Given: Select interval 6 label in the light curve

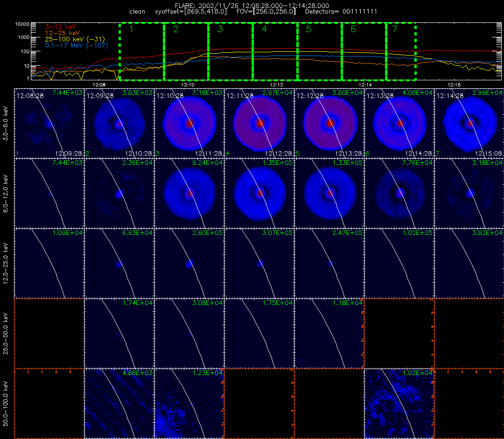Looking at the screenshot, I should coord(353,29).
